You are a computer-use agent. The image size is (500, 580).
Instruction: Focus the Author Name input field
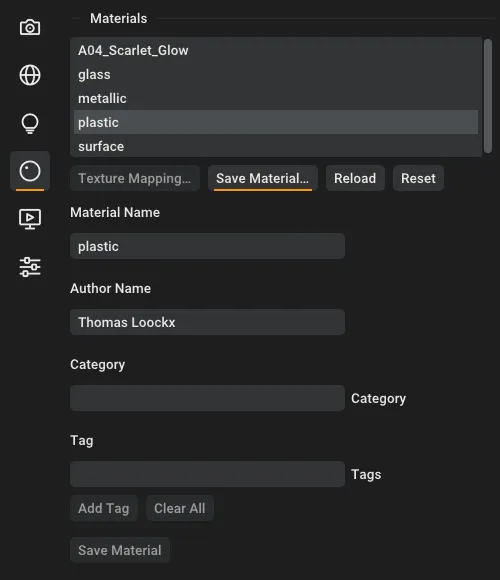tap(207, 322)
